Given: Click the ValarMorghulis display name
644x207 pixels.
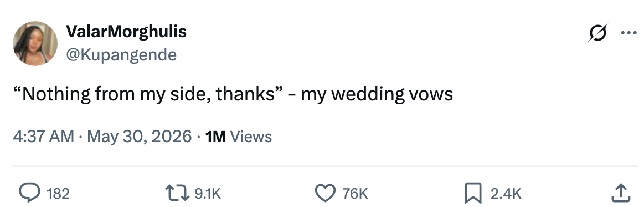Looking at the screenshot, I should click(126, 31).
